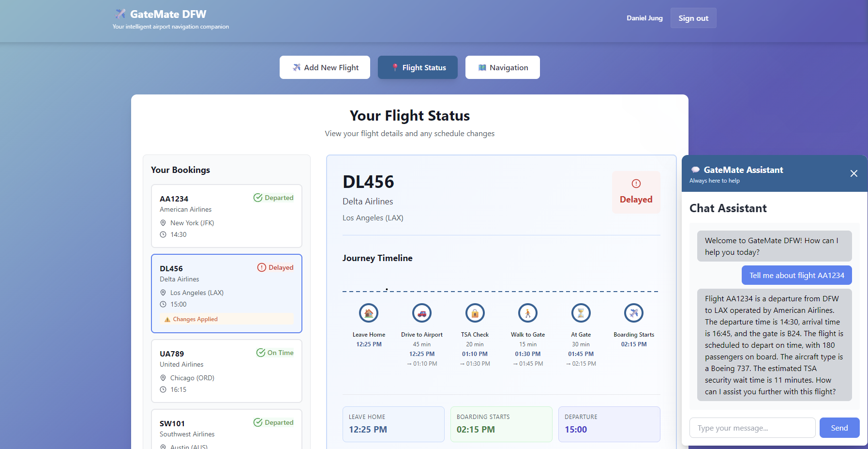Click the LEAVE HOME 12:25 PM summary card
Screen dimensions: 868x449
393,424
